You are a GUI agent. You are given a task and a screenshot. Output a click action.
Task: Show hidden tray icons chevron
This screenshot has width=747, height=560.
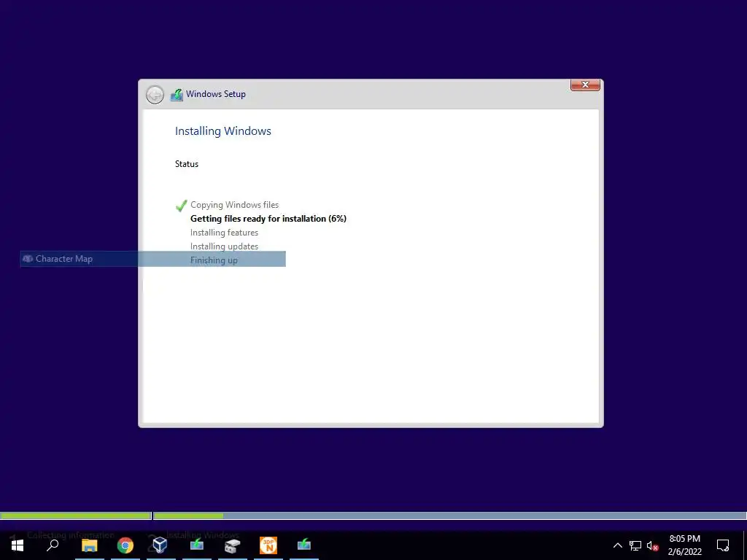coord(617,545)
